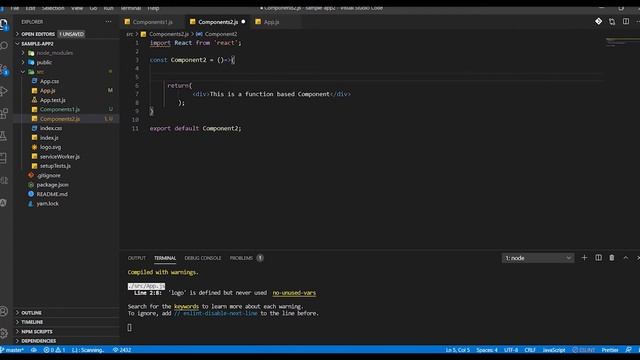Click the master branch indicator in the status bar
This screenshot has height=360, width=640.
click(12, 350)
